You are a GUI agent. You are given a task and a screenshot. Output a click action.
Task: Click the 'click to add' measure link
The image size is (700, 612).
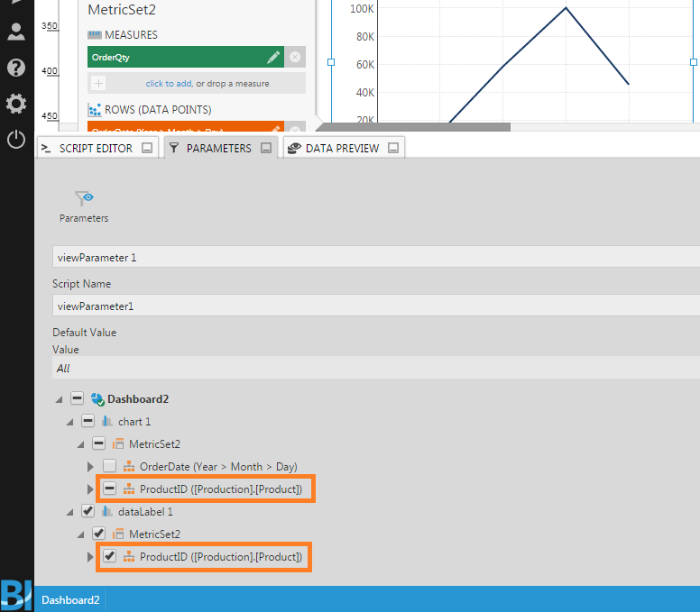[x=207, y=84]
